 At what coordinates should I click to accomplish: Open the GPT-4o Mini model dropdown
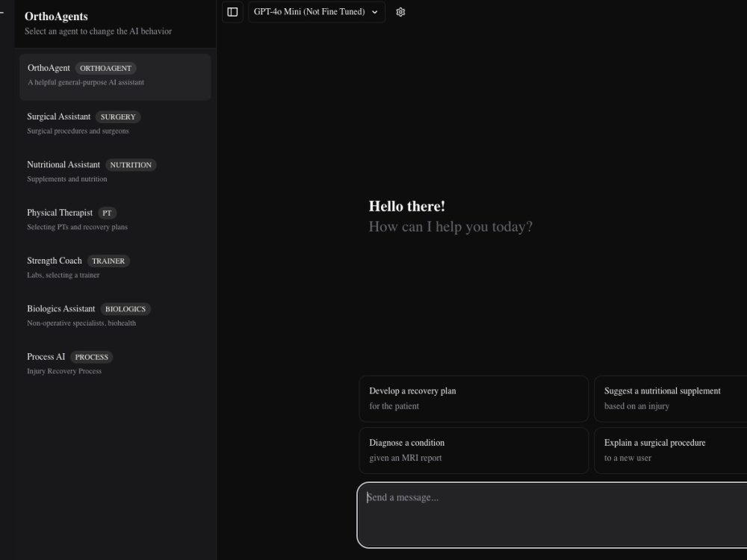(316, 12)
